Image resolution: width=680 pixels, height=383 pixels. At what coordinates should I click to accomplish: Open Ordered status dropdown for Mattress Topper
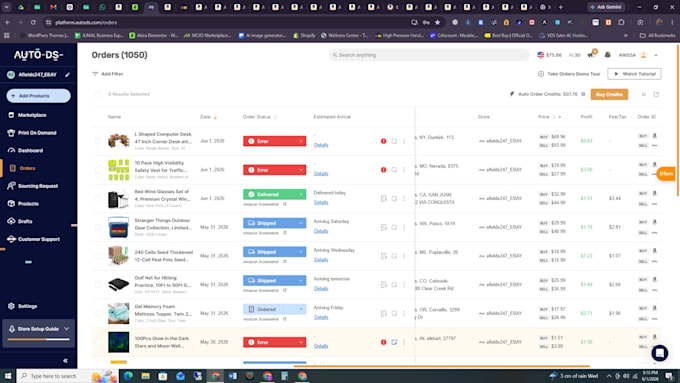click(274, 309)
